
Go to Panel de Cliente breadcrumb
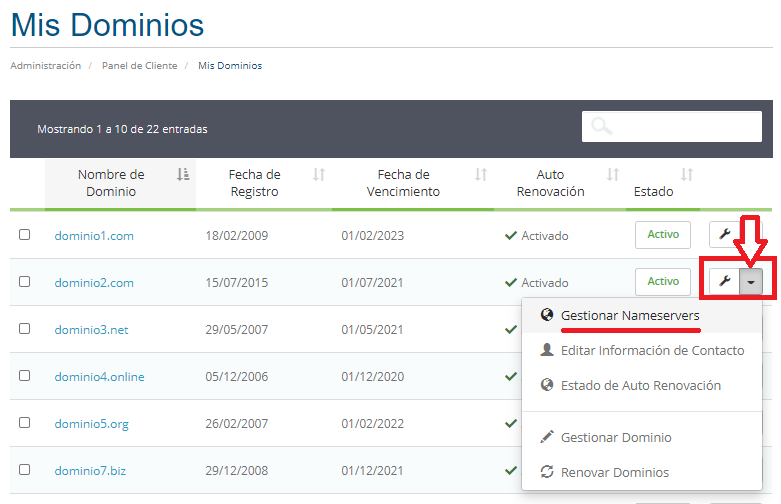[x=139, y=66]
